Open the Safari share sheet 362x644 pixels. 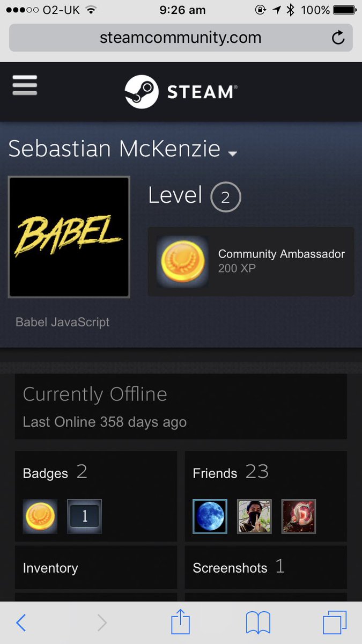coord(181,623)
